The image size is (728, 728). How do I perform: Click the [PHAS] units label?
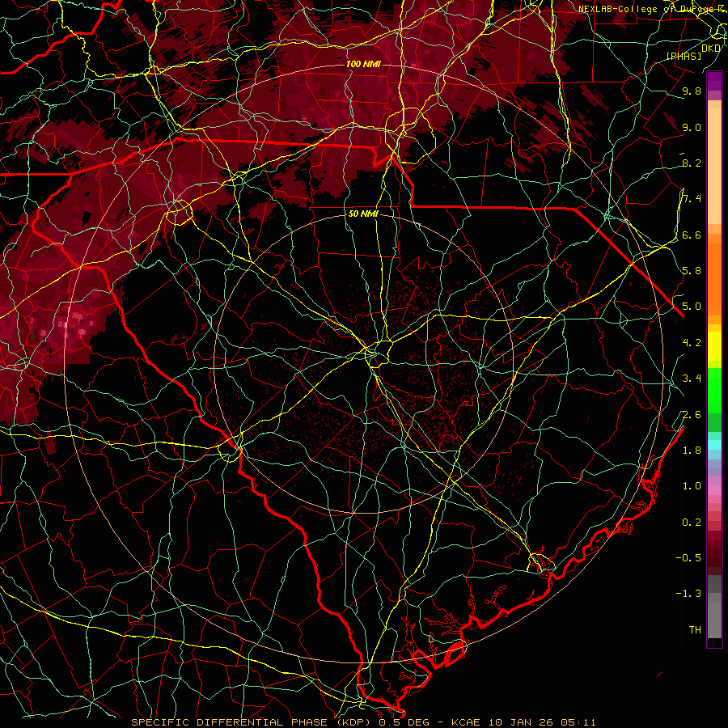tap(684, 57)
